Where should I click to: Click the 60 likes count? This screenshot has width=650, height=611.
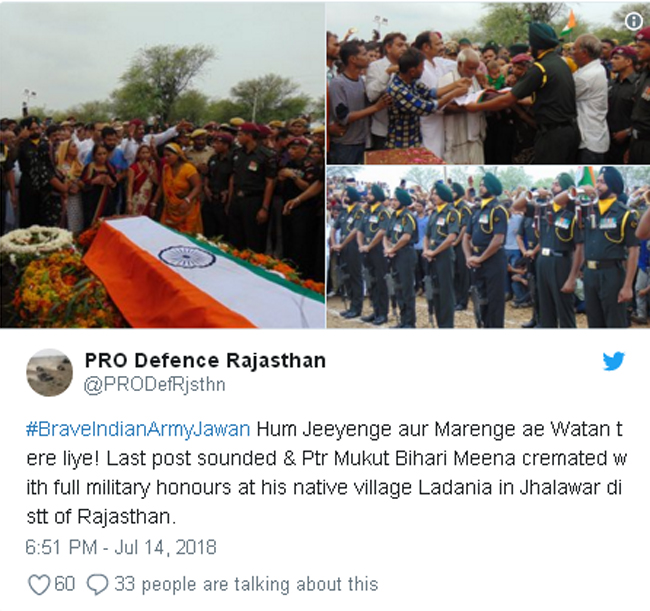[64, 584]
